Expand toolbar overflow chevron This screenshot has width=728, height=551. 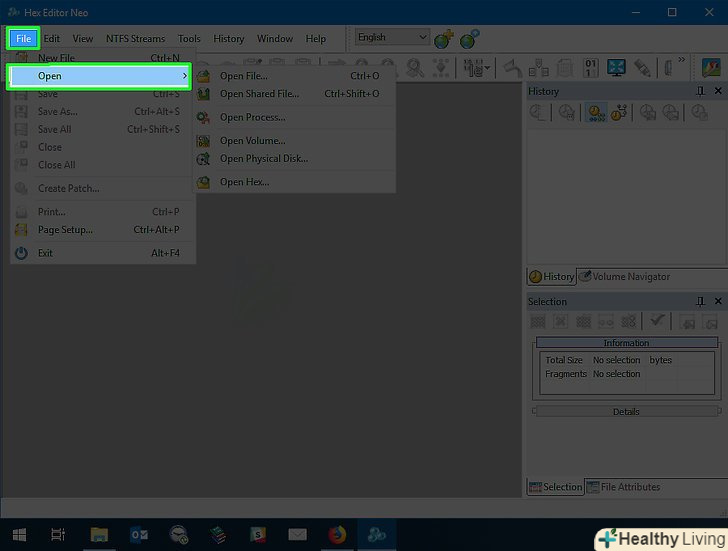coord(681,60)
